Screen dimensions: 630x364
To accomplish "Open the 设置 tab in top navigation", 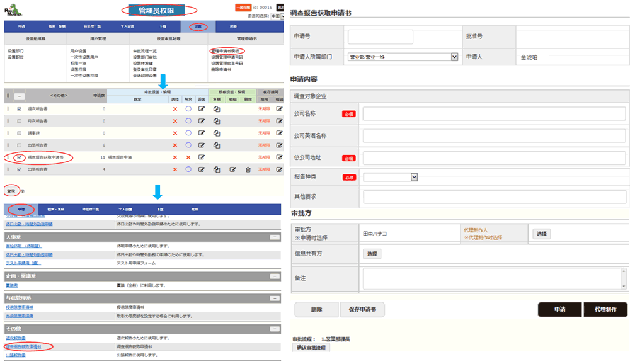I will 198,26.
